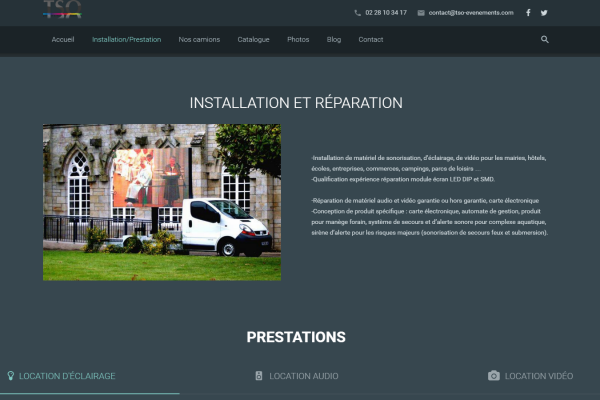Click the LED screen truck photo

[162, 201]
